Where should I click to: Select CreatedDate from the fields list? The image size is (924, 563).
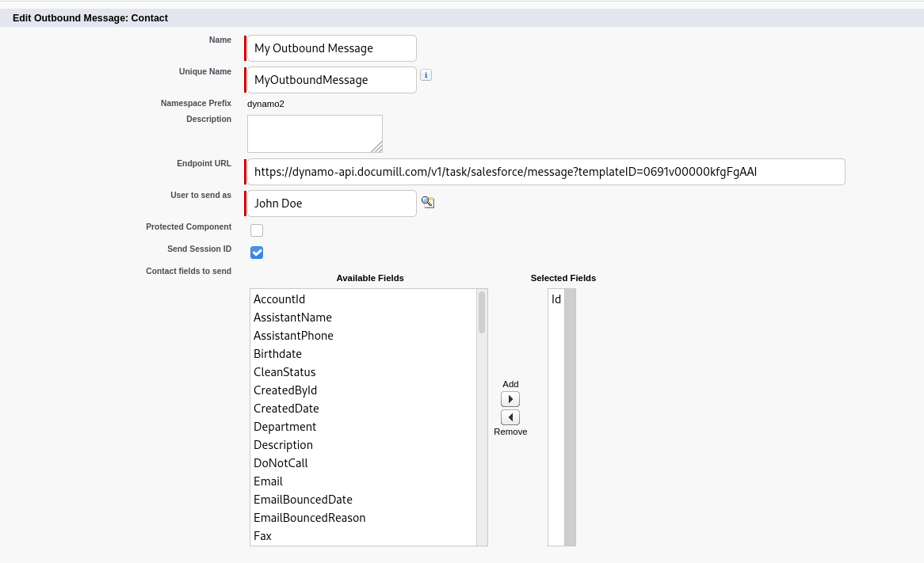[286, 409]
